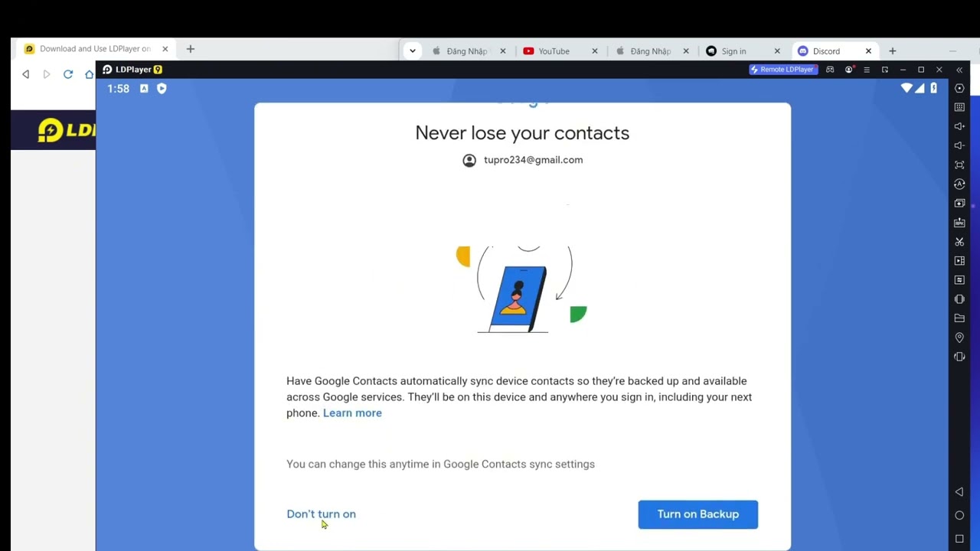This screenshot has width=980, height=551.
Task: Decrease volume in LDPlayer sidebar
Action: 959,145
